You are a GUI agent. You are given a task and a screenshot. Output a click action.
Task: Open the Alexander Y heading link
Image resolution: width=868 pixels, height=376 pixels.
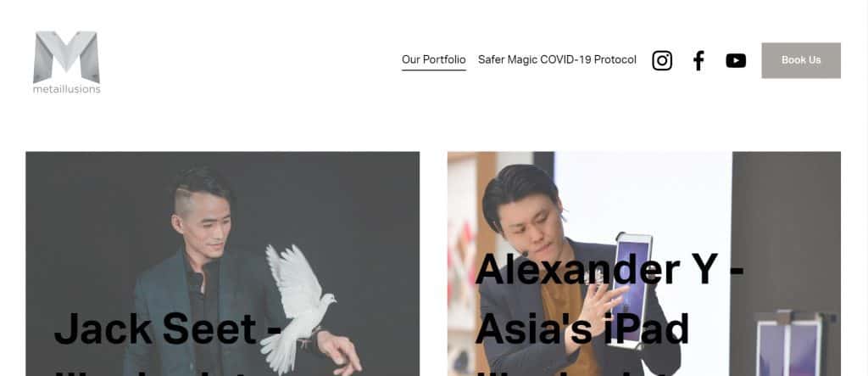point(609,268)
